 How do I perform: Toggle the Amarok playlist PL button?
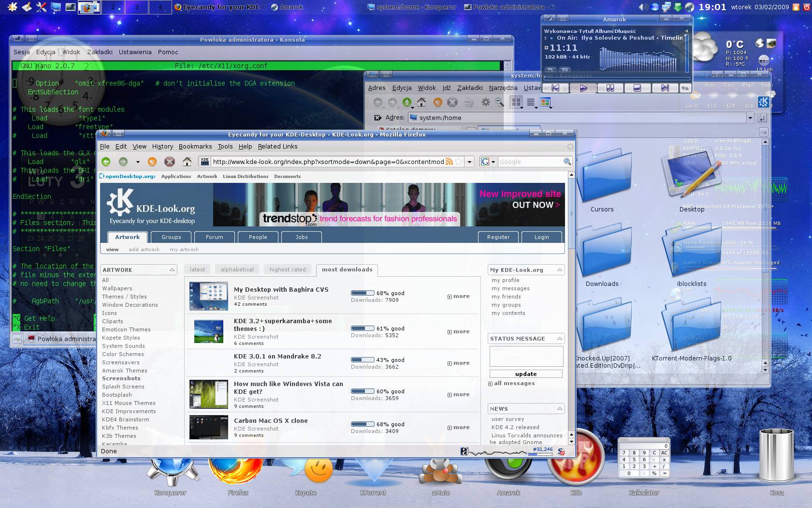(x=551, y=69)
